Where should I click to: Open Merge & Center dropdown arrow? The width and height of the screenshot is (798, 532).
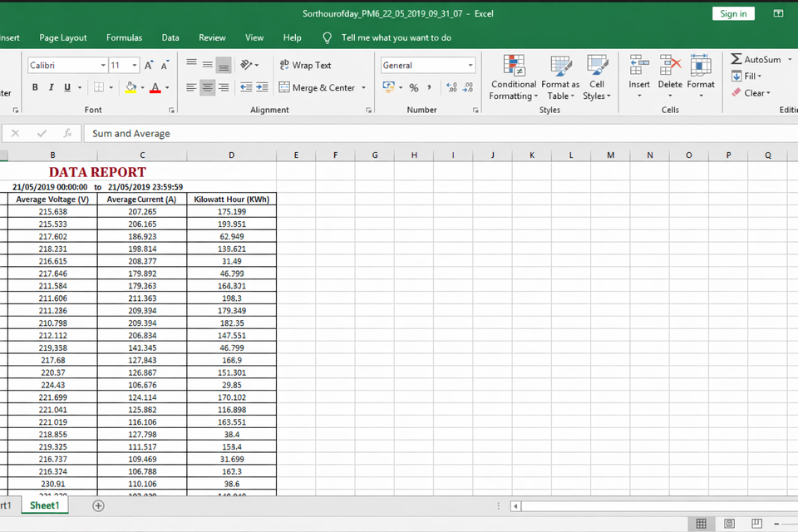[x=364, y=88]
